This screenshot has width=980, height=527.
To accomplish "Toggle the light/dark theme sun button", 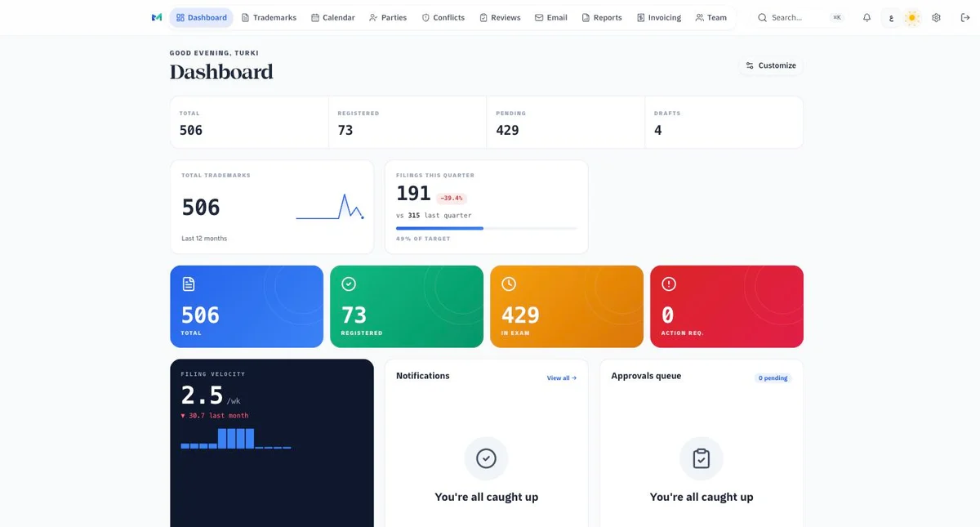I will pyautogui.click(x=912, y=17).
